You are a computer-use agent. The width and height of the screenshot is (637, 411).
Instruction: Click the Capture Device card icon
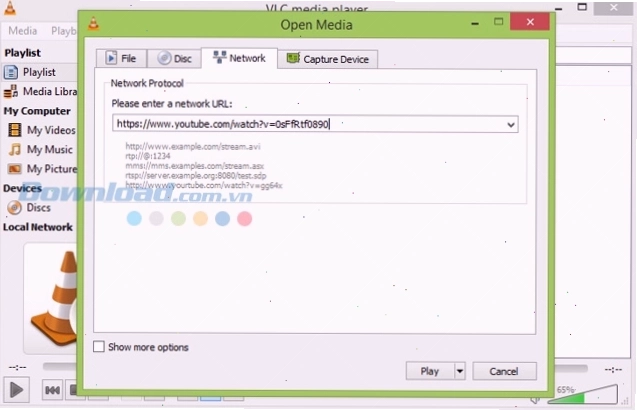coord(293,58)
